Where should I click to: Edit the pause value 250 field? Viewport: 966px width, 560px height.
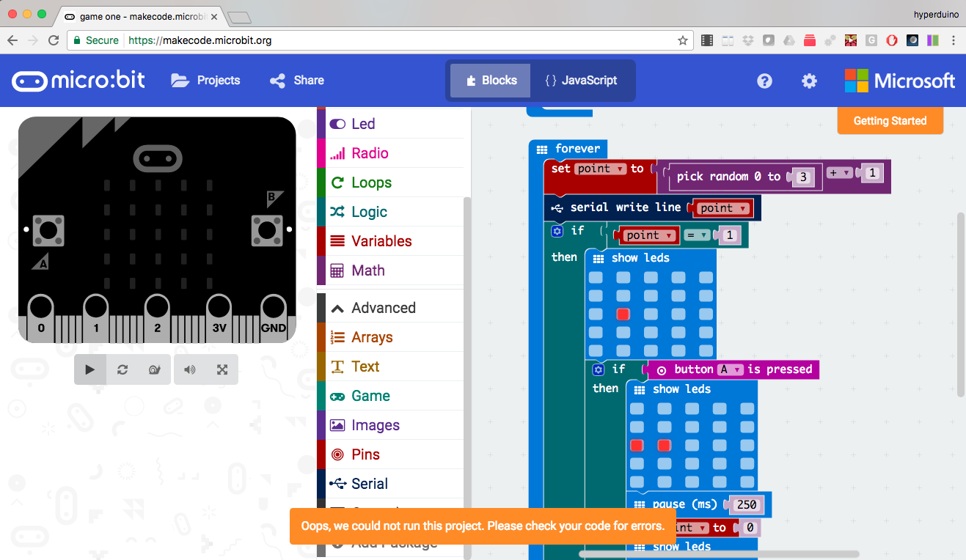tap(747, 504)
